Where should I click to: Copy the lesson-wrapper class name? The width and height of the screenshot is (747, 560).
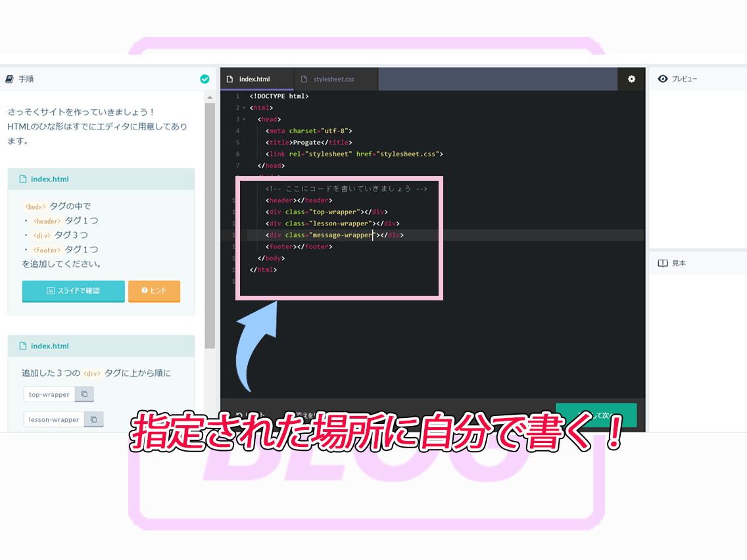coord(94,419)
